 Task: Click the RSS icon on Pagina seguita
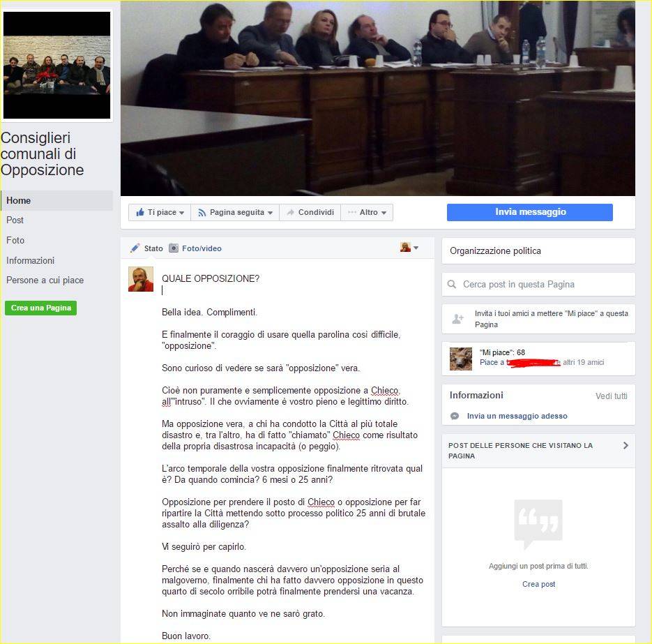[x=202, y=213]
